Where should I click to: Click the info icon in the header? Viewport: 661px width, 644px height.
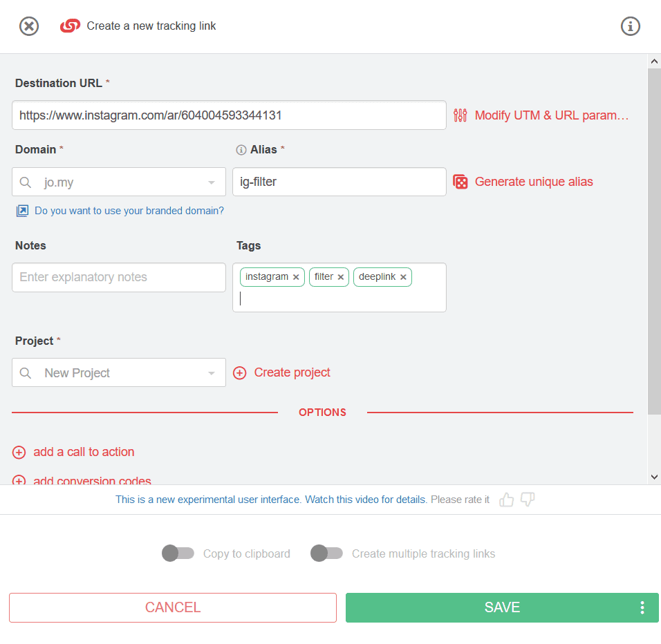pos(630,26)
